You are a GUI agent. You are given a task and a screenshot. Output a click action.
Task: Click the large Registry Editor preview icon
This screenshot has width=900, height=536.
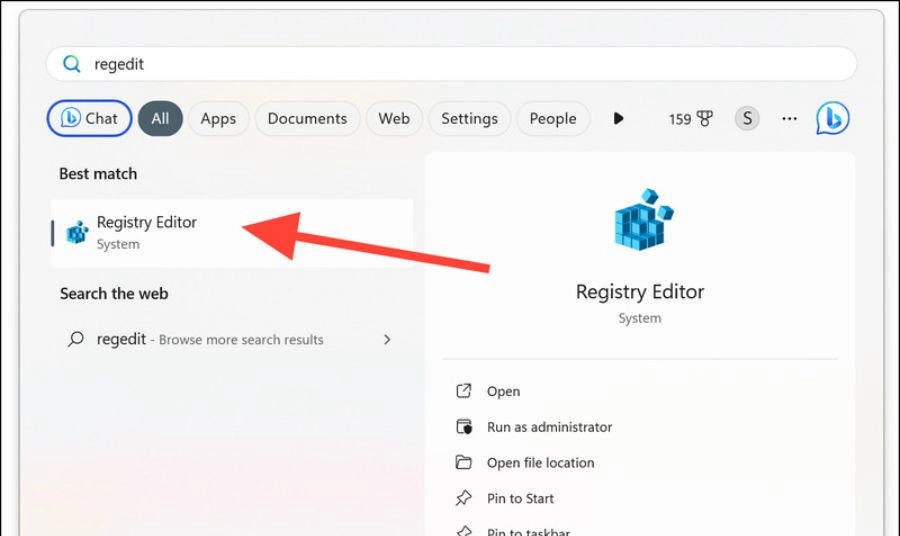tap(643, 219)
